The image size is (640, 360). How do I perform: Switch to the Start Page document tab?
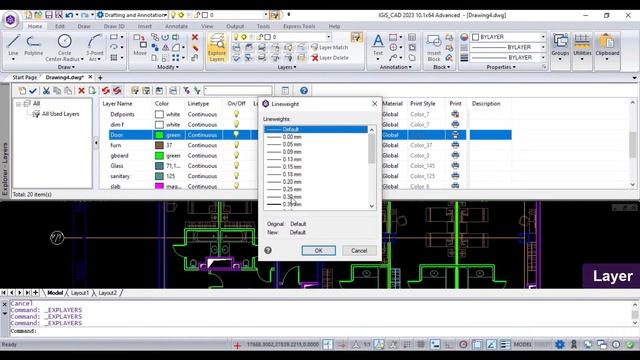click(x=24, y=77)
